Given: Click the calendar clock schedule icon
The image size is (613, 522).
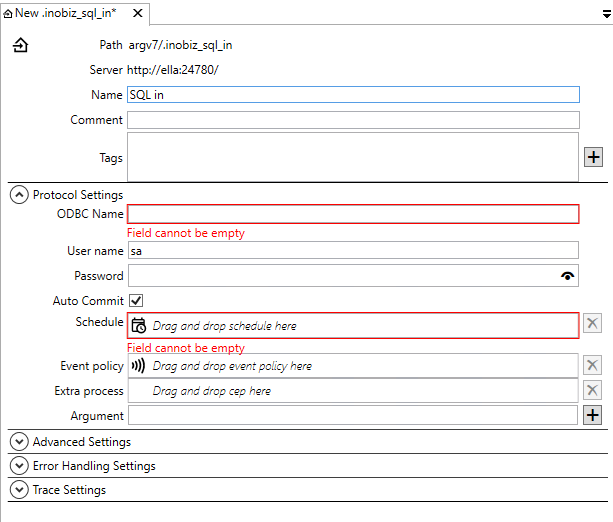Looking at the screenshot, I should (138, 325).
